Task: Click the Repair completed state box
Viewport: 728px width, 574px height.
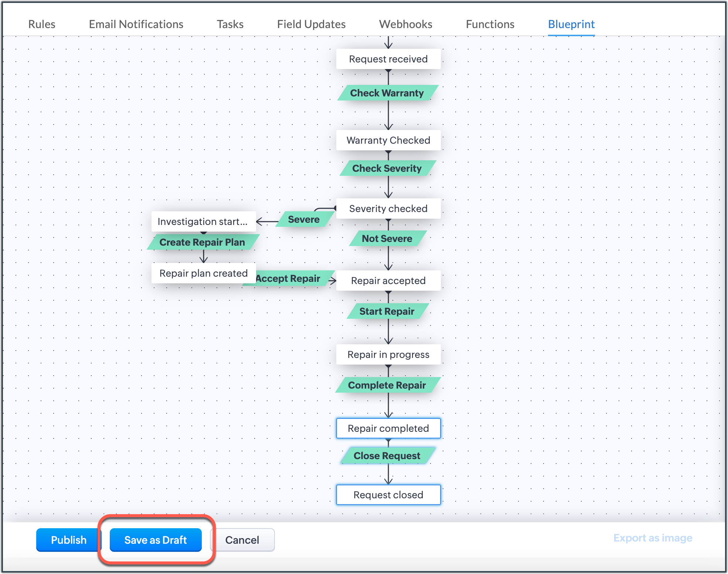Action: click(388, 428)
